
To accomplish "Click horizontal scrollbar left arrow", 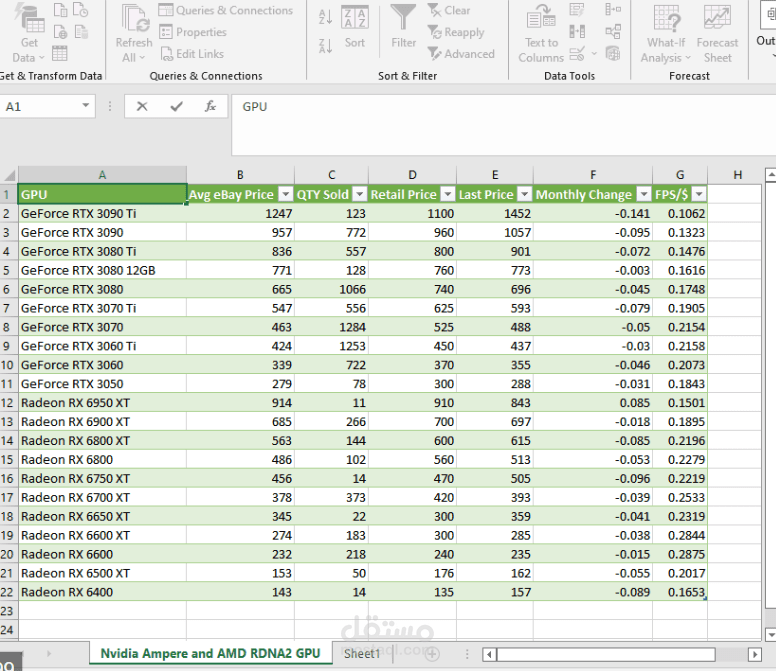I will click(489, 655).
